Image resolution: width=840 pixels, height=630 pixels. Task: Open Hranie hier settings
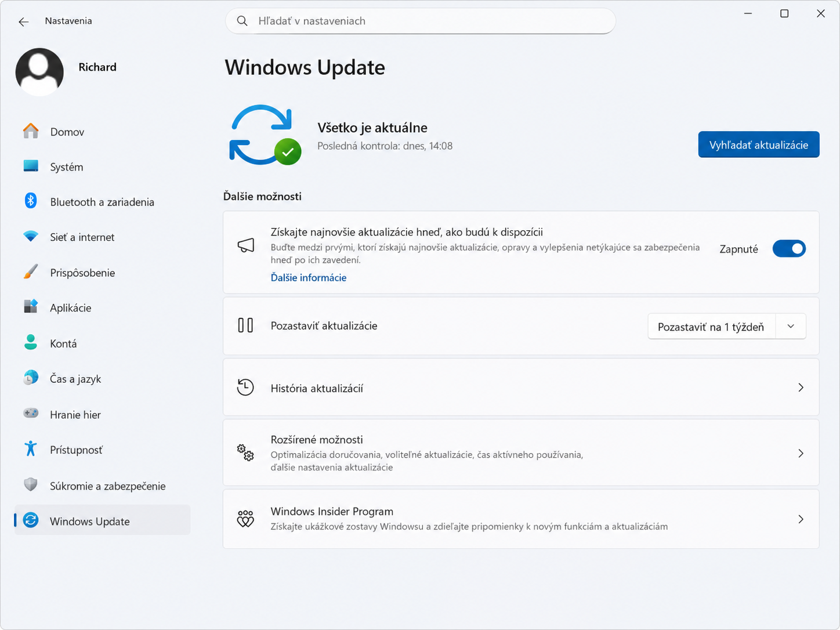click(102, 415)
